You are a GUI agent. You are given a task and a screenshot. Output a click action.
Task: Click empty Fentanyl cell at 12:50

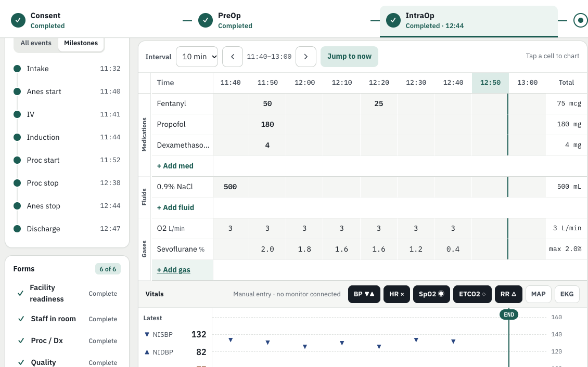click(490, 104)
